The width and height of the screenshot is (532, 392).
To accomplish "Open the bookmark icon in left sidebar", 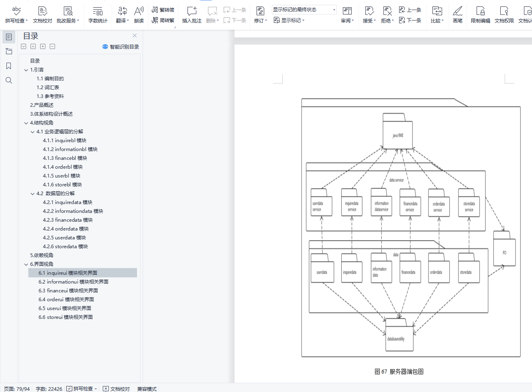I will point(9,66).
